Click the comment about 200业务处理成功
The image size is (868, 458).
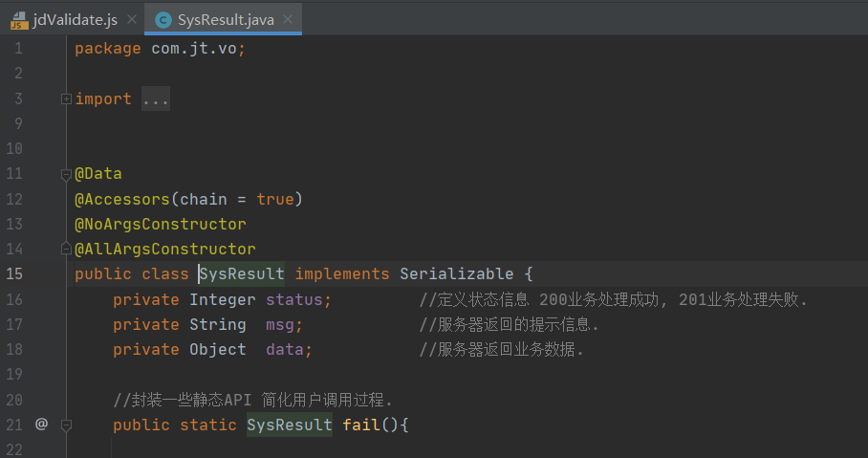click(614, 299)
